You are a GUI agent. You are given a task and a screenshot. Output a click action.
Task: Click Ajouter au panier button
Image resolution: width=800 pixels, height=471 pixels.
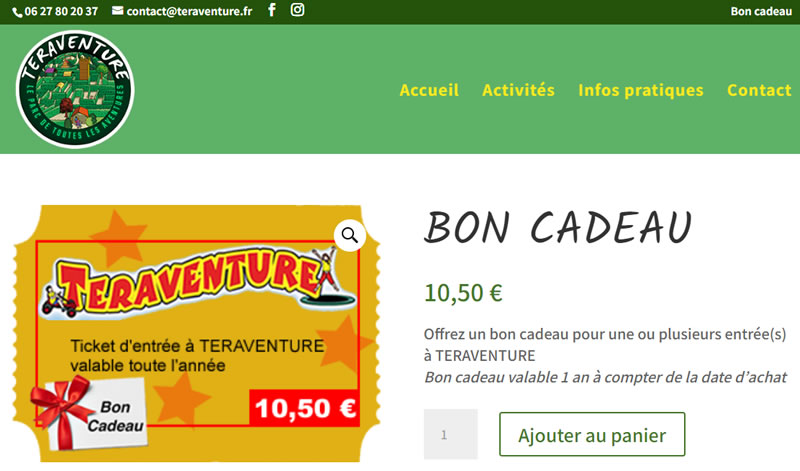coord(592,435)
